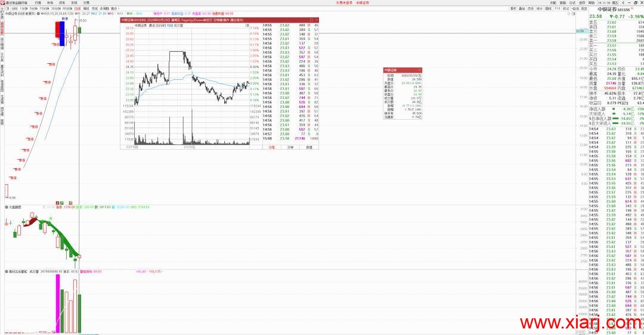This screenshot has width=644, height=335.
Task: Select the 日线 daily period tab
Action: tap(77, 8)
